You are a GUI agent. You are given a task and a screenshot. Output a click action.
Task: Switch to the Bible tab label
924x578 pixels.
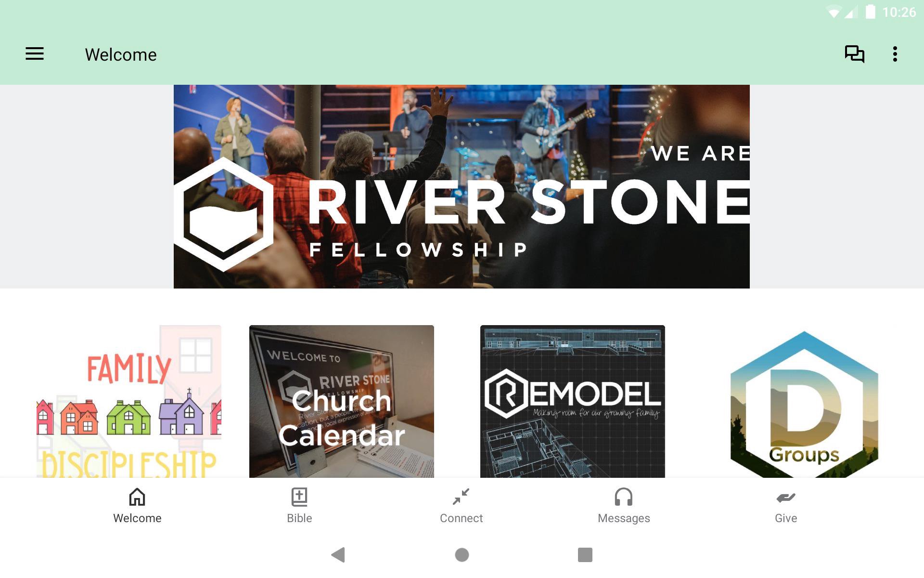click(299, 518)
